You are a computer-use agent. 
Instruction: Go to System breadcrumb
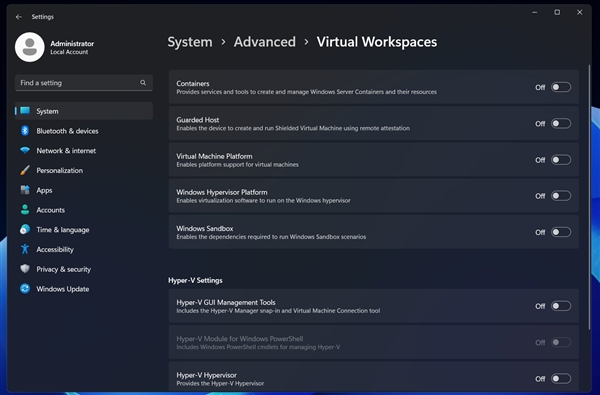[x=190, y=42]
